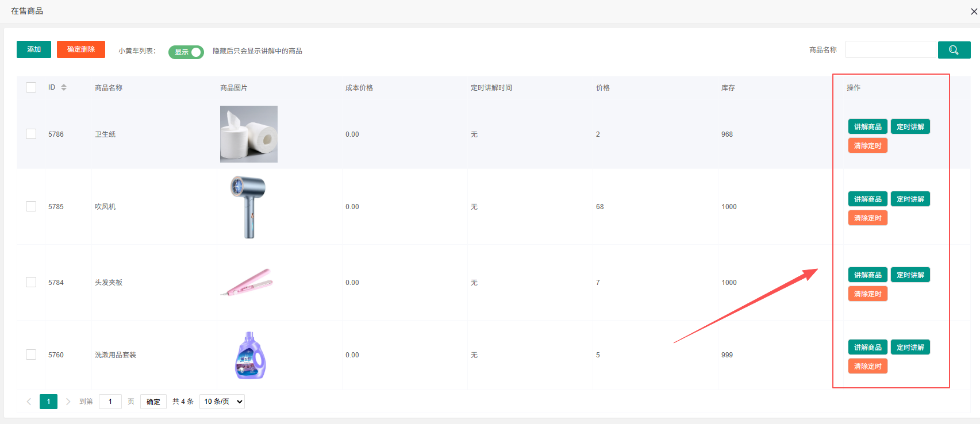Image resolution: width=980 pixels, height=424 pixels.
Task: Click previous page arrow in pagination
Action: click(x=29, y=402)
